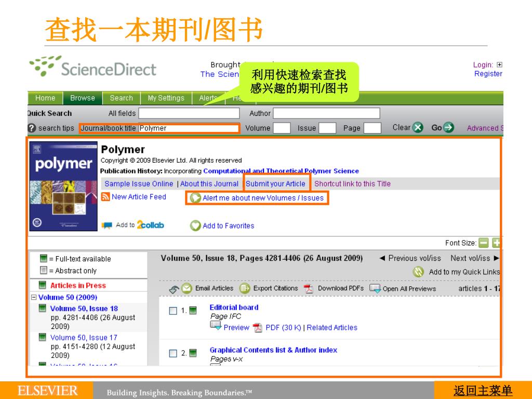
Task: Increase font size with plus icon
Action: (x=496, y=243)
